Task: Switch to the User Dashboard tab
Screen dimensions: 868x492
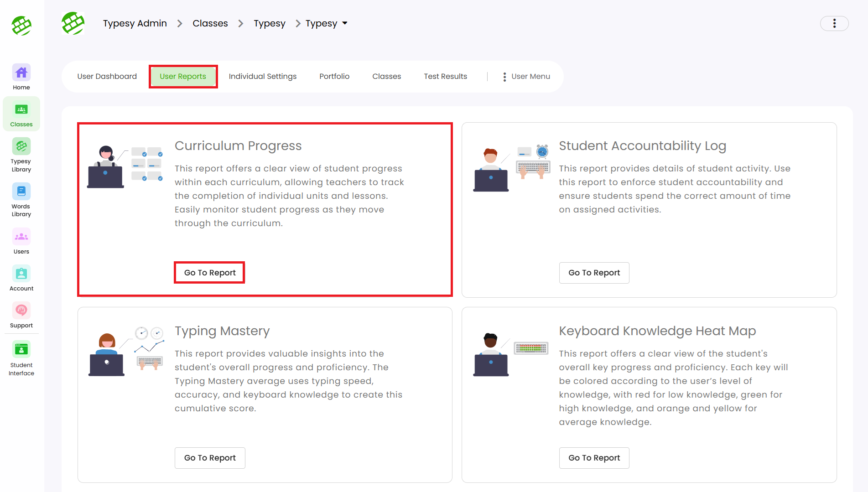Action: (x=107, y=77)
